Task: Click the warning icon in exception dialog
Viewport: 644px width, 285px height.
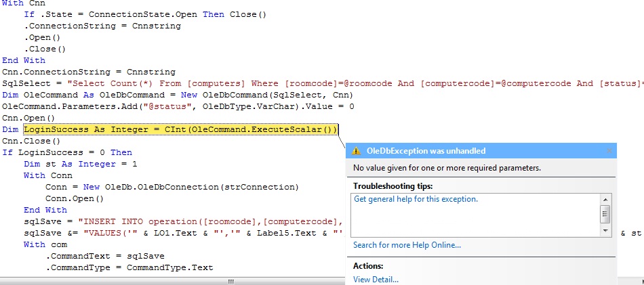Action: (356, 151)
